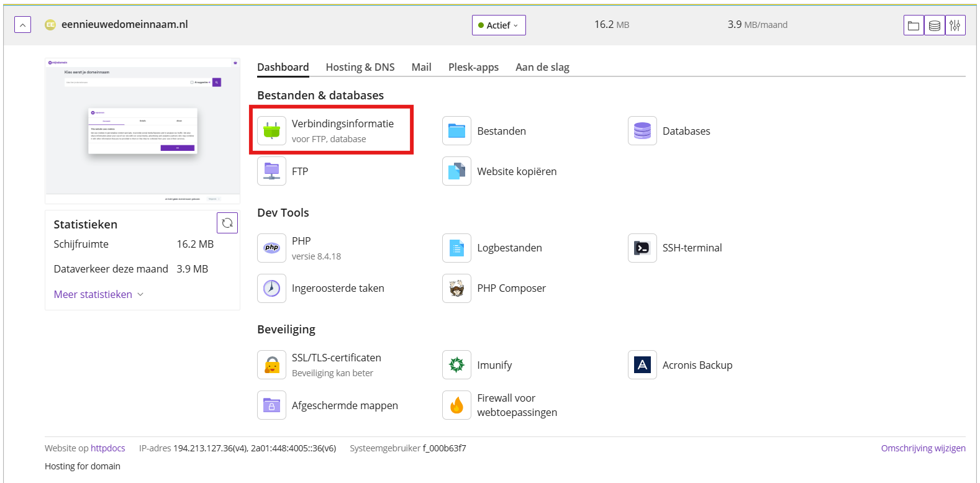980x483 pixels.
Task: Refresh the Statistieken panel
Action: pos(227,223)
